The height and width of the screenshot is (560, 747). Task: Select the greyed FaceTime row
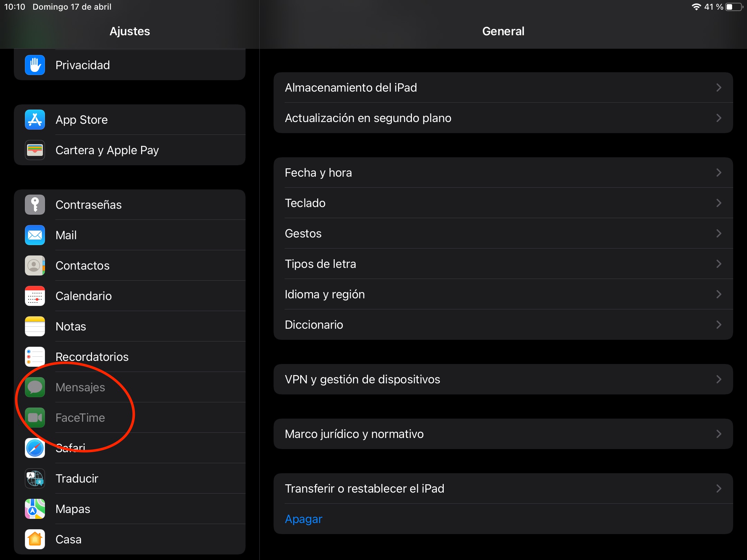(x=130, y=418)
